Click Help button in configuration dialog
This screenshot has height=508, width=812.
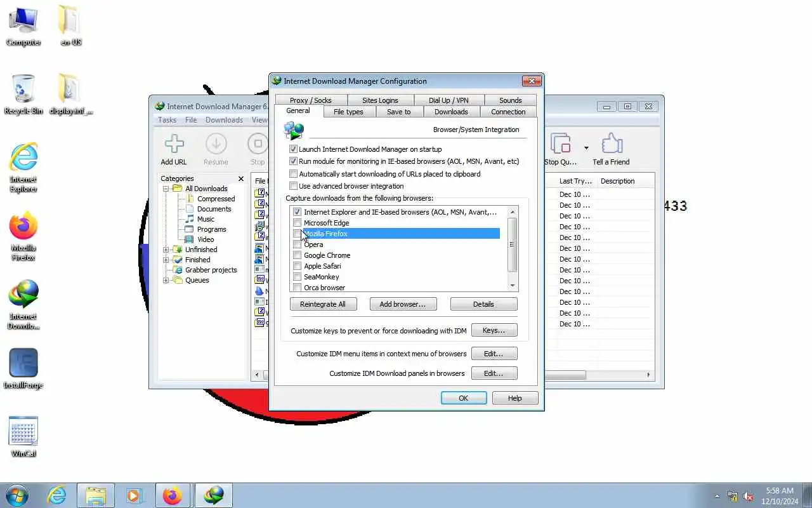click(x=515, y=398)
